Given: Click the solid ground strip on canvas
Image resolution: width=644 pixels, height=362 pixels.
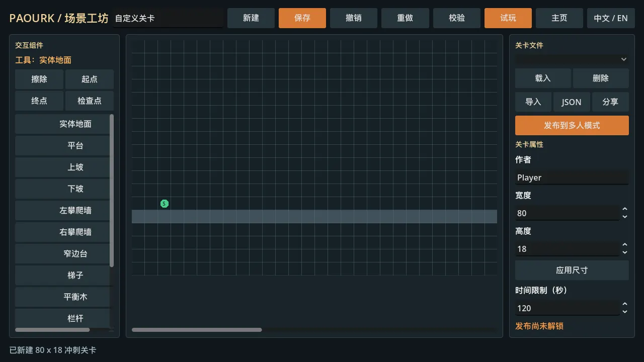Looking at the screenshot, I should click(314, 216).
